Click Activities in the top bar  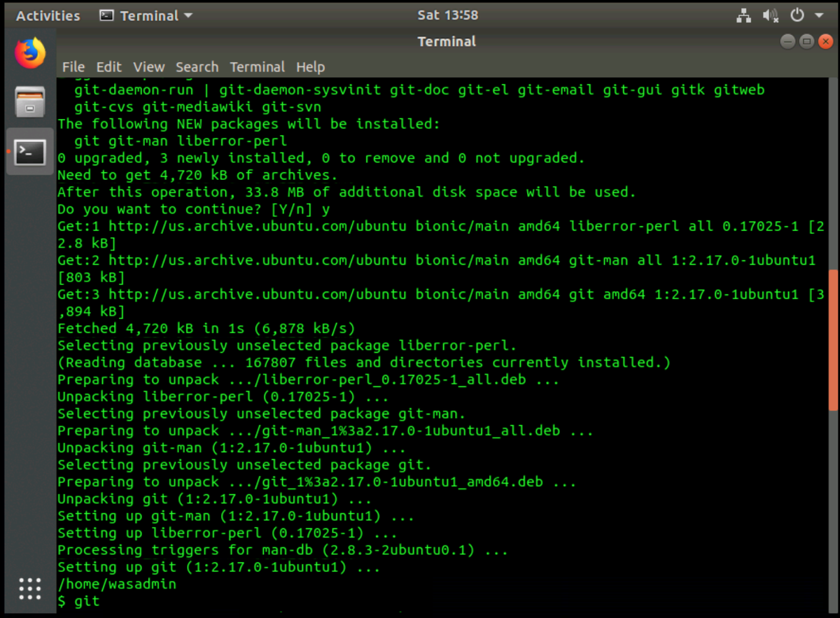pyautogui.click(x=47, y=15)
